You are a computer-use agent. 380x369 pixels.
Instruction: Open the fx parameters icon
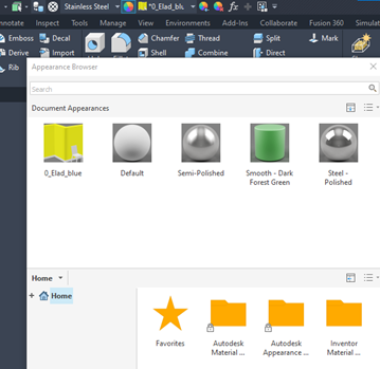click(233, 6)
